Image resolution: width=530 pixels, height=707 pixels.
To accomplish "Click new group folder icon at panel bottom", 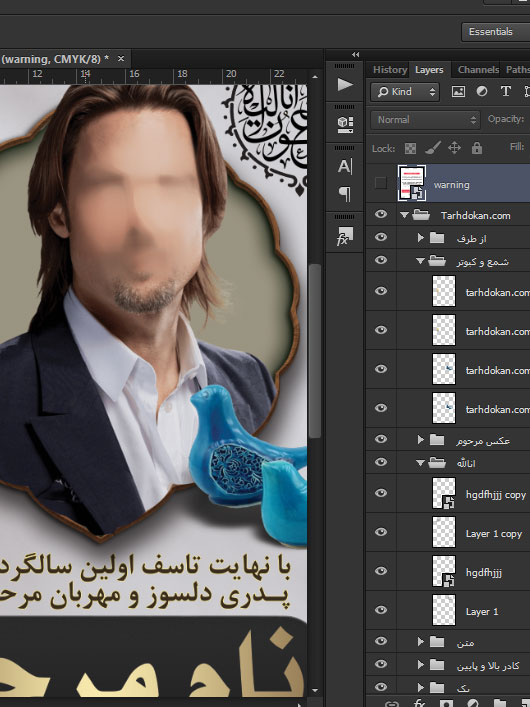I will (x=500, y=702).
